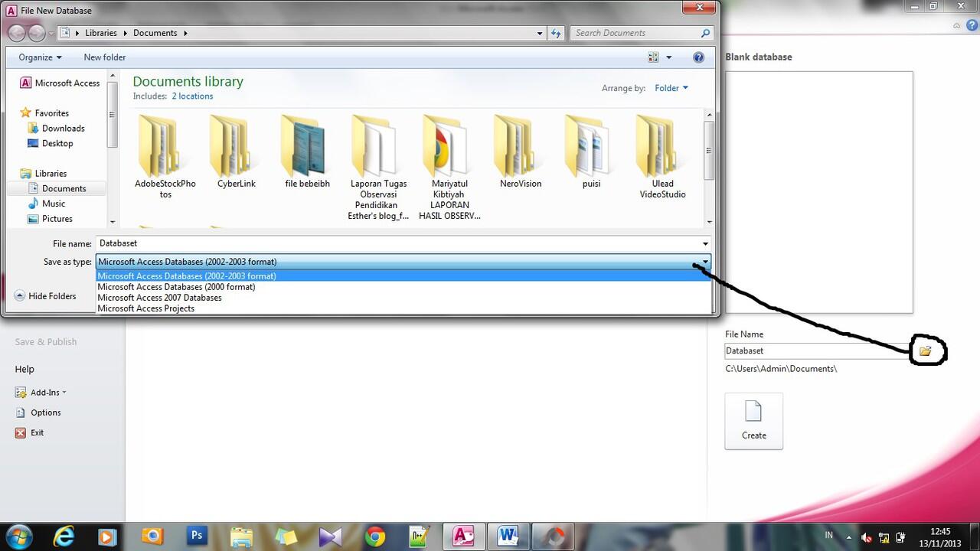Click the browse folder icon beside File Name
The image size is (980, 551).
(x=925, y=350)
